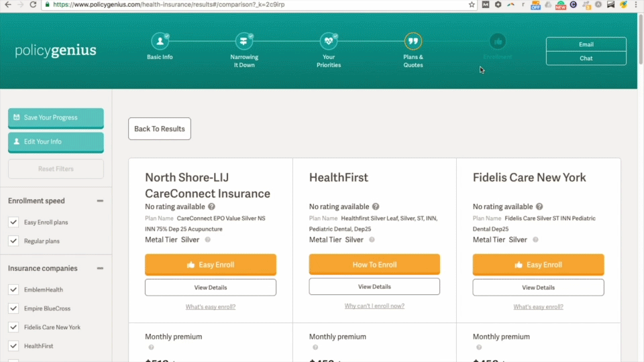Viewport: 644px width, 362px height.
Task: Click the Google Drive extension icon
Action: click(x=548, y=5)
